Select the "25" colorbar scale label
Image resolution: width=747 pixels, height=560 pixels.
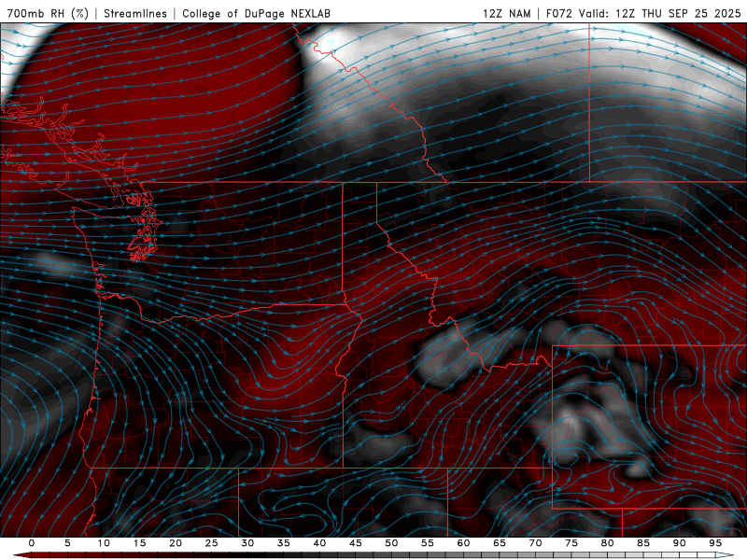point(212,543)
